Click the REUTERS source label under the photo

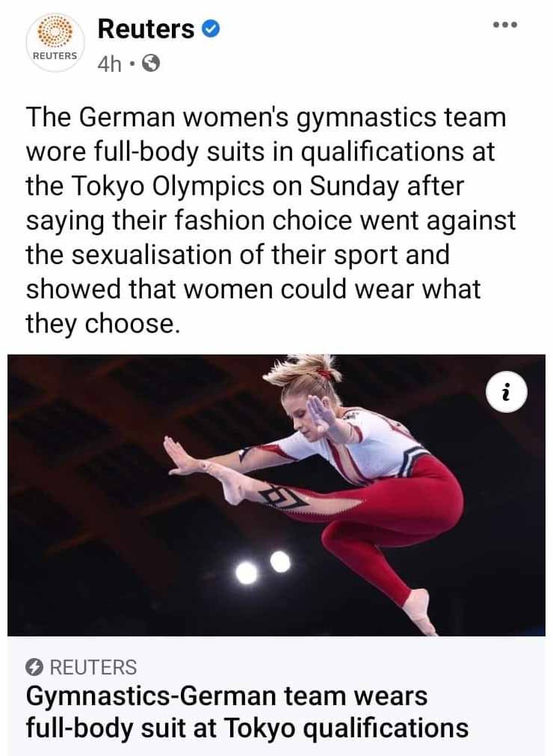[93, 667]
